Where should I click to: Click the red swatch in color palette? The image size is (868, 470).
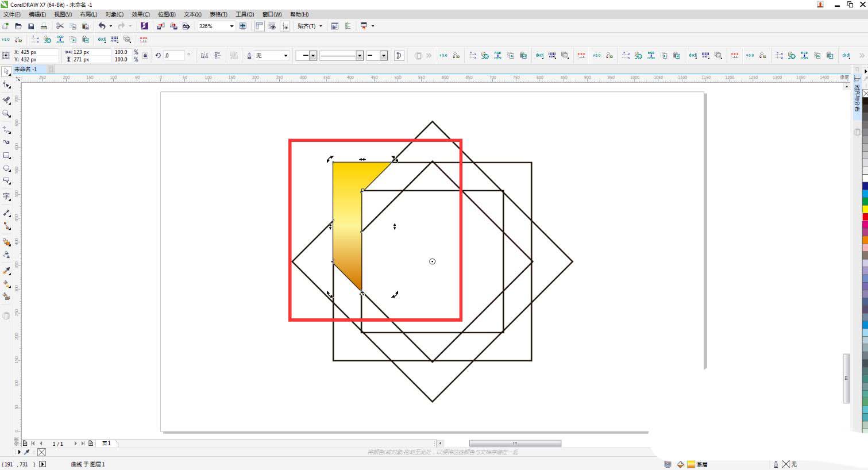[865, 217]
